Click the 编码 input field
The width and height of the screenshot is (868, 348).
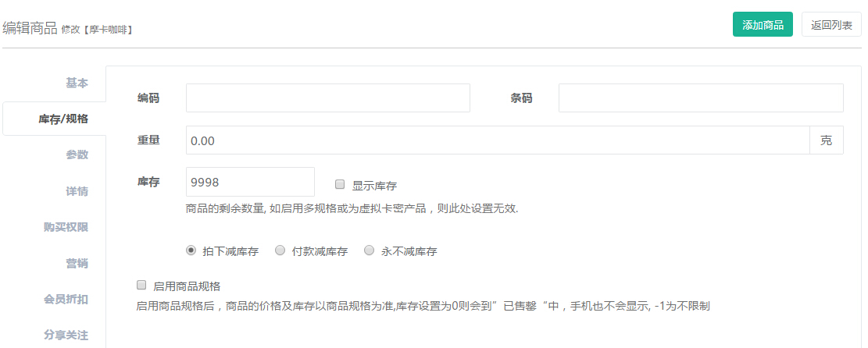tap(327, 98)
